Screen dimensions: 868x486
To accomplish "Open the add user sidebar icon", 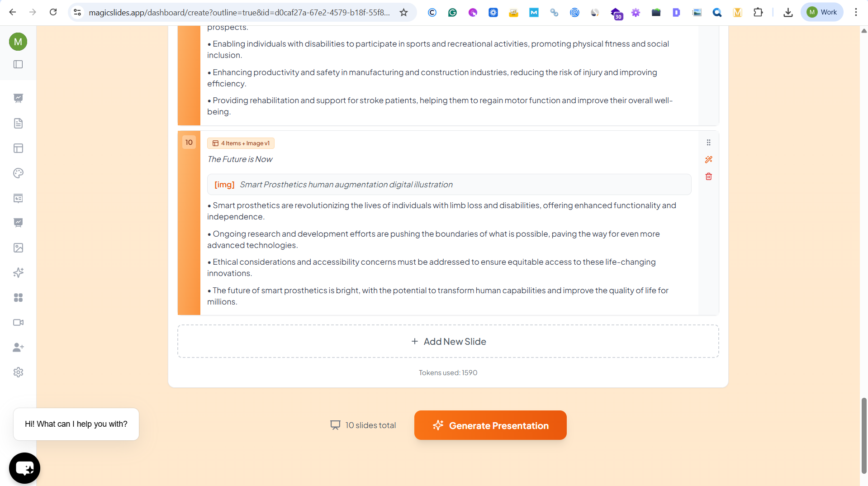I will point(18,347).
